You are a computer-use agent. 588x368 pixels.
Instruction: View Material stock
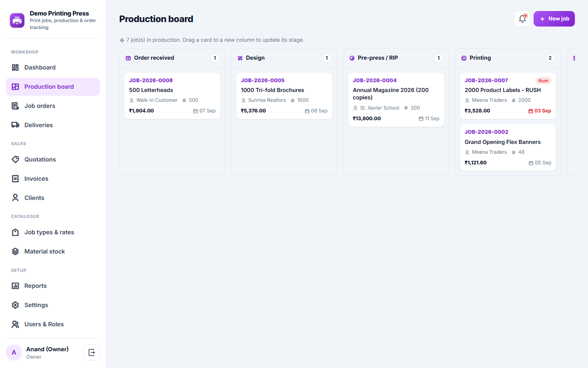pos(53,251)
